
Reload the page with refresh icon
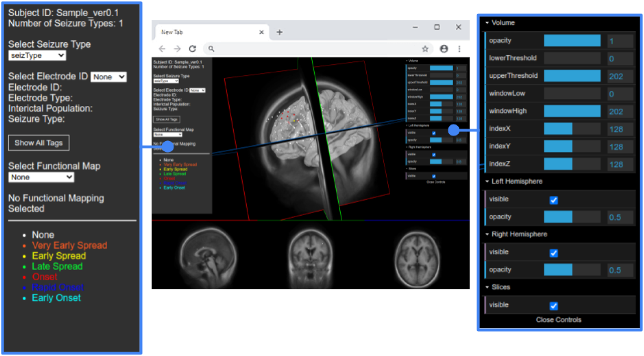(x=193, y=49)
